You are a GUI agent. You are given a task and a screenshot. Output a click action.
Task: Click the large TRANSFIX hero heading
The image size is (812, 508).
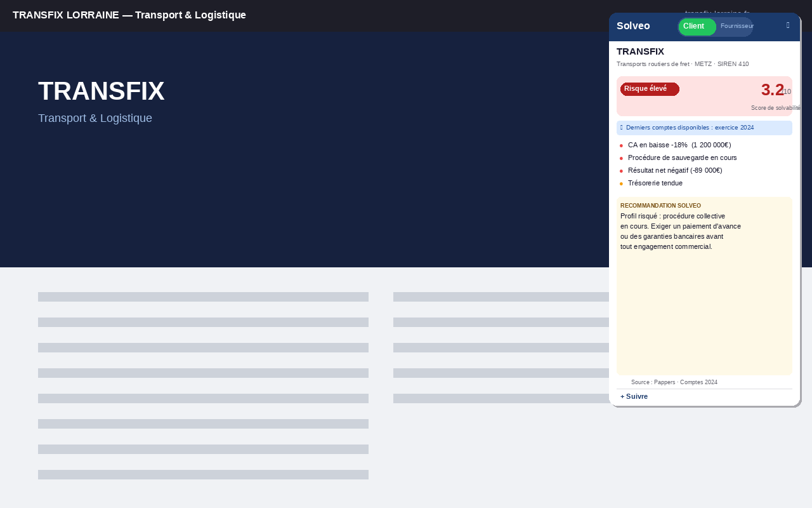101,91
